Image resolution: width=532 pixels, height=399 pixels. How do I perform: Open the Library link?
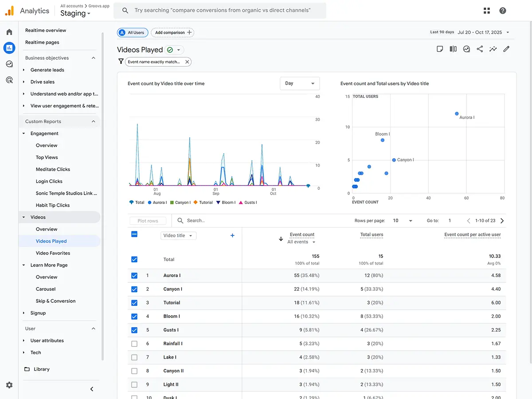tap(41, 369)
